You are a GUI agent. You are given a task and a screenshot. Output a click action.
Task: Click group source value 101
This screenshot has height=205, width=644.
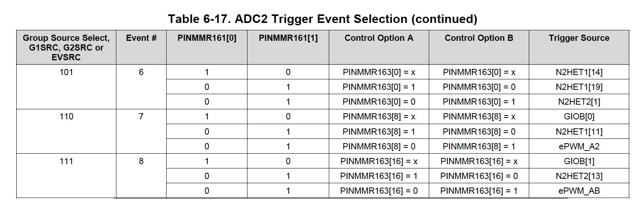(x=66, y=72)
